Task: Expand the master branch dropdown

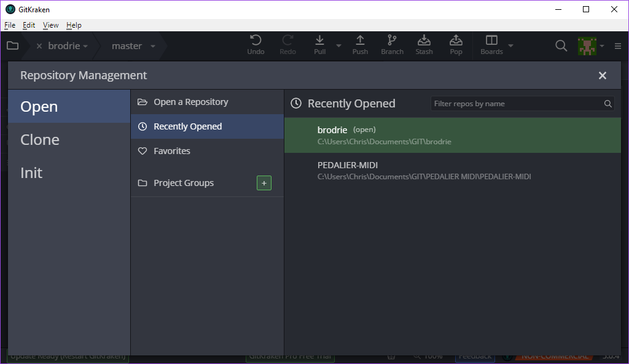Action: pyautogui.click(x=153, y=47)
